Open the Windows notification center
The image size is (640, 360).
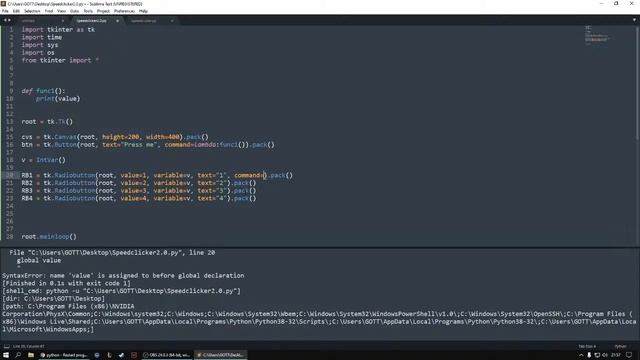(x=629, y=355)
